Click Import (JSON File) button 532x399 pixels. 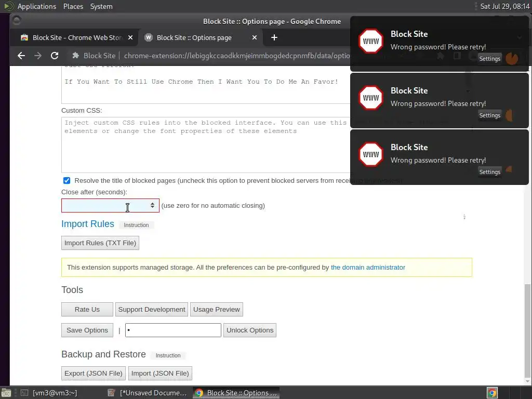click(x=160, y=373)
